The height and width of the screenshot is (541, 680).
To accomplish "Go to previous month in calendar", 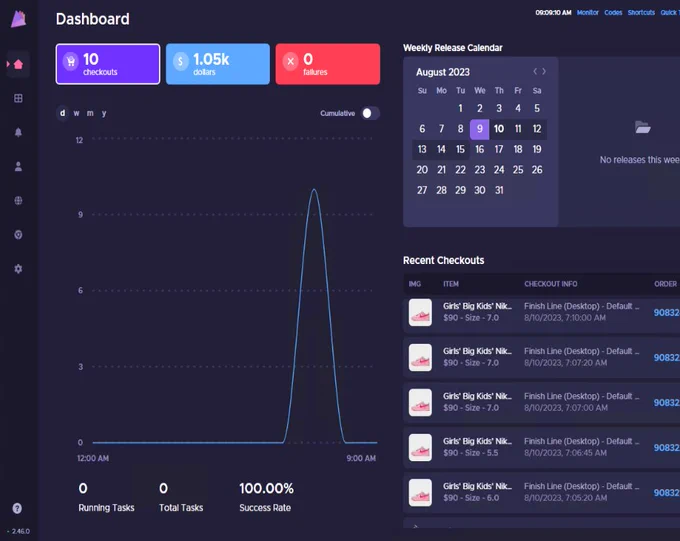I will (535, 71).
